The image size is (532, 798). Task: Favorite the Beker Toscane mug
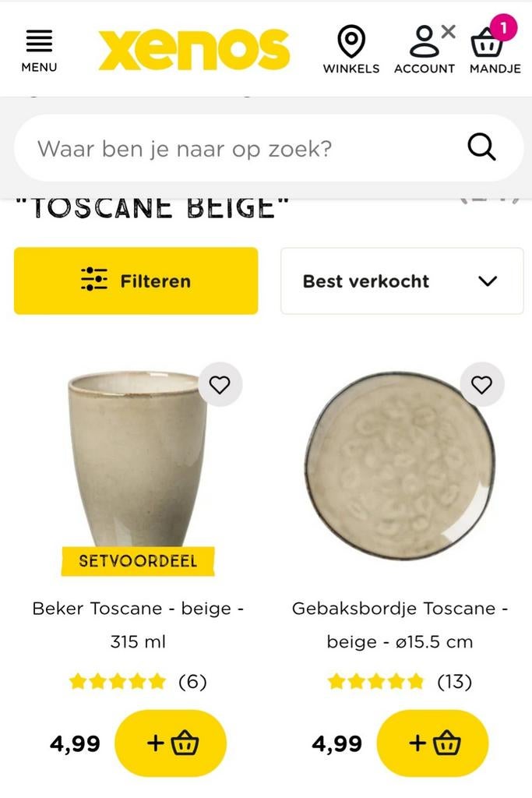tap(219, 383)
